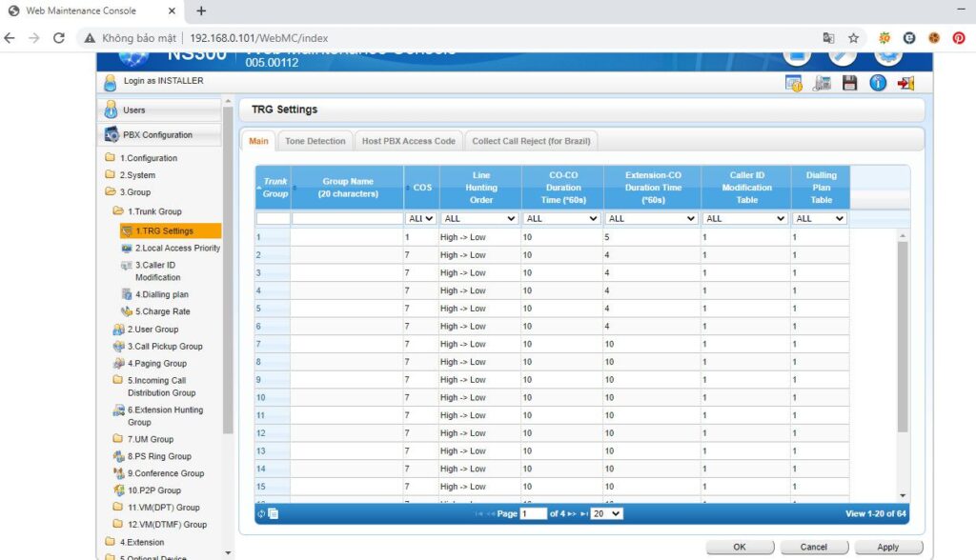Viewport: 976px width, 560px height.
Task: Click the OK button
Action: [x=740, y=547]
